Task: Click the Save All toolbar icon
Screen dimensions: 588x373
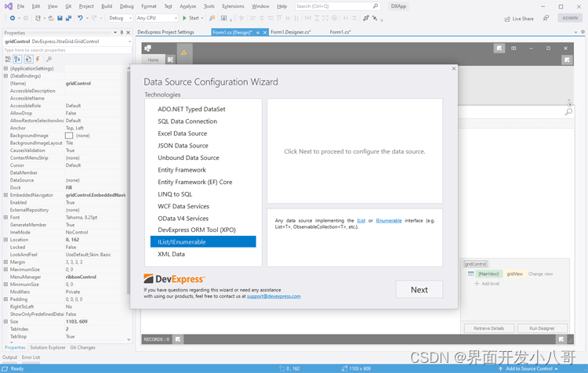Action: [x=68, y=18]
